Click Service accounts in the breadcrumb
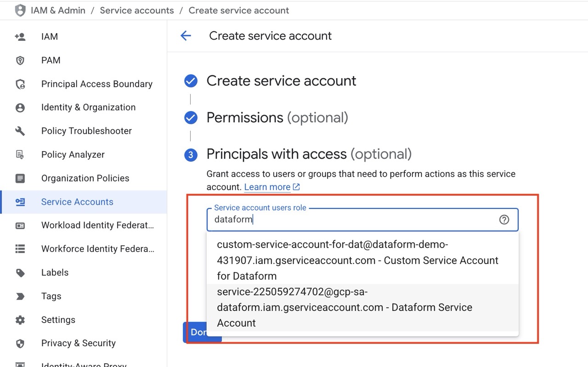 pos(137,10)
